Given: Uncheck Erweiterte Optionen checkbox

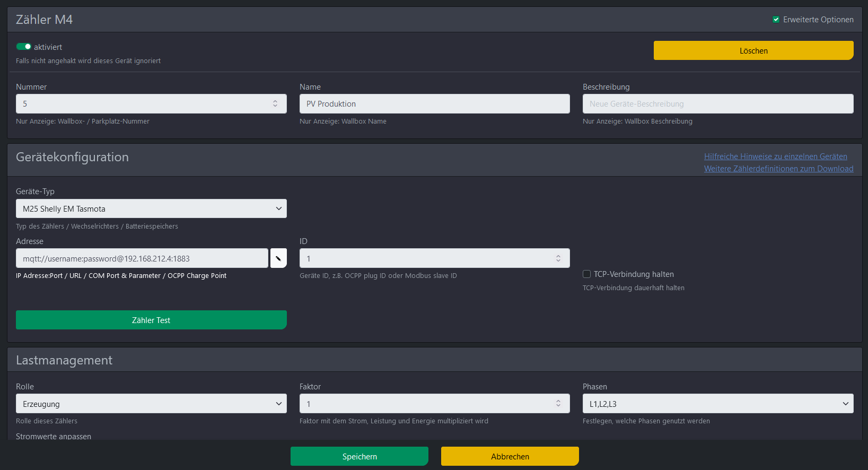Looking at the screenshot, I should point(776,20).
